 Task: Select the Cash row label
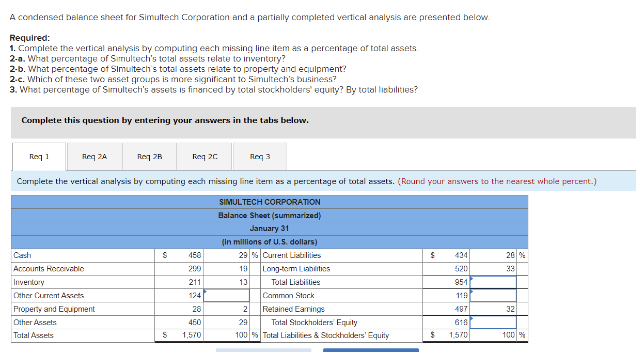click(x=22, y=255)
